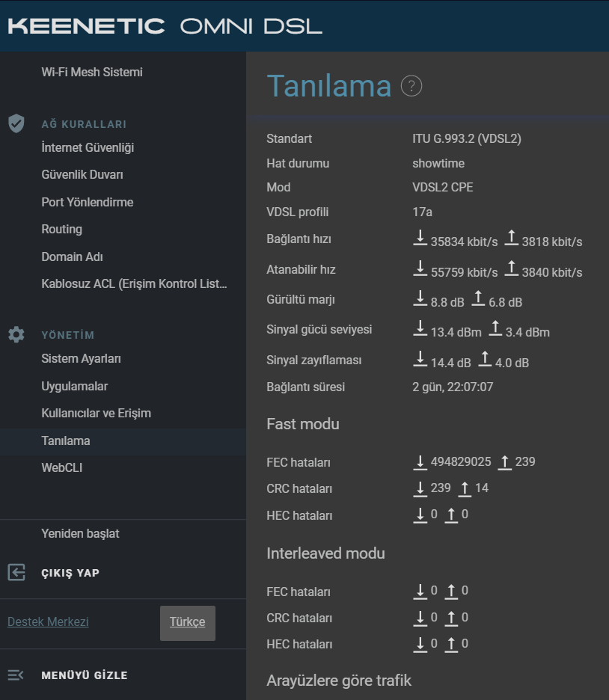Screen dimensions: 609x700
Task: Click the Arayüzlere göre trafik heading
Action: click(339, 681)
